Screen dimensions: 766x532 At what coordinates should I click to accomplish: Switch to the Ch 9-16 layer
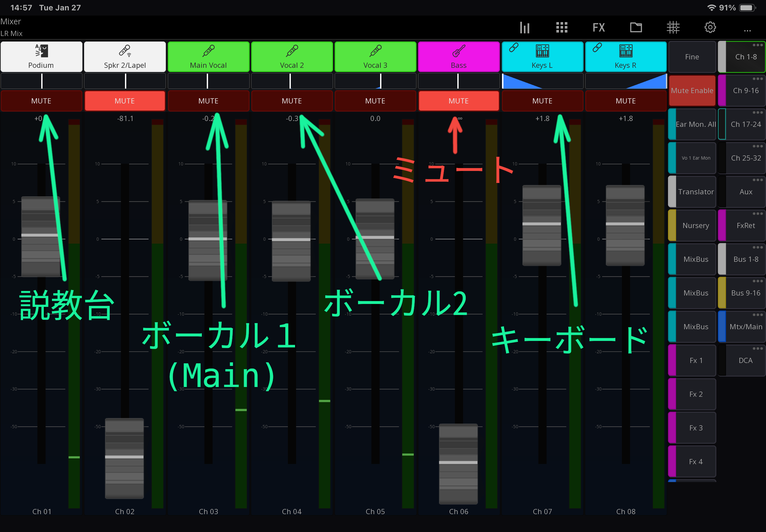746,91
